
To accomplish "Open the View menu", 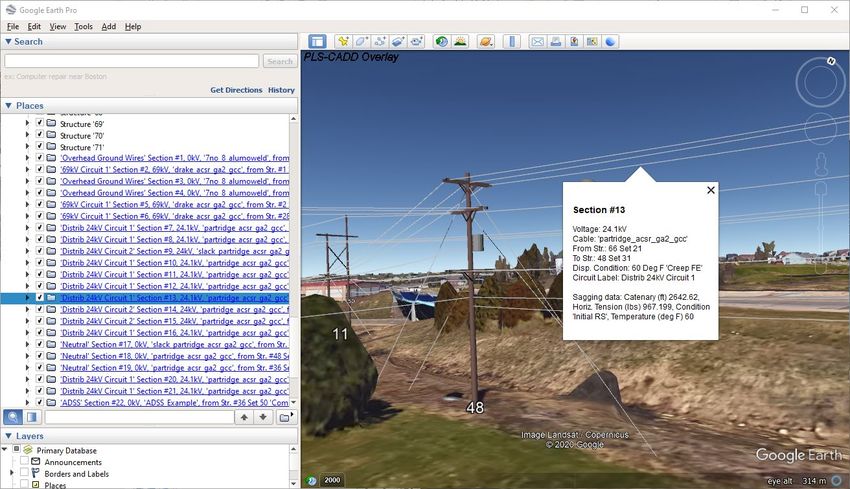I will pyautogui.click(x=57, y=26).
